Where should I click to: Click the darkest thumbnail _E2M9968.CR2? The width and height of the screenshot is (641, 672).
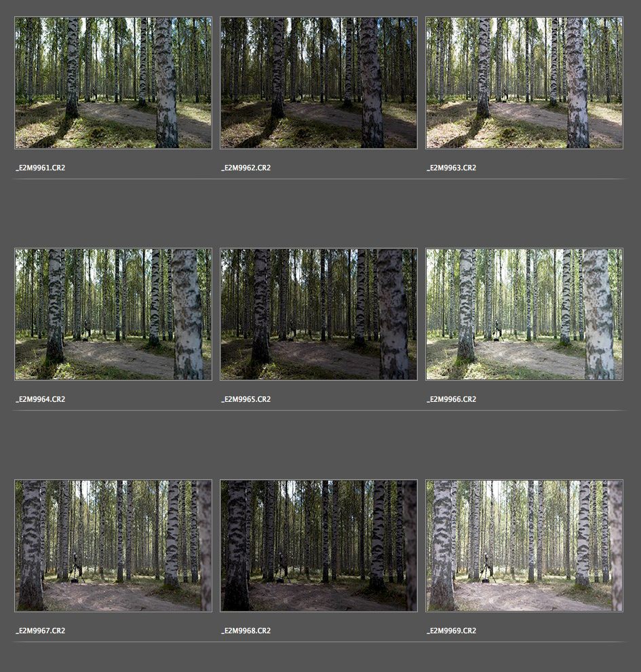pyautogui.click(x=319, y=546)
